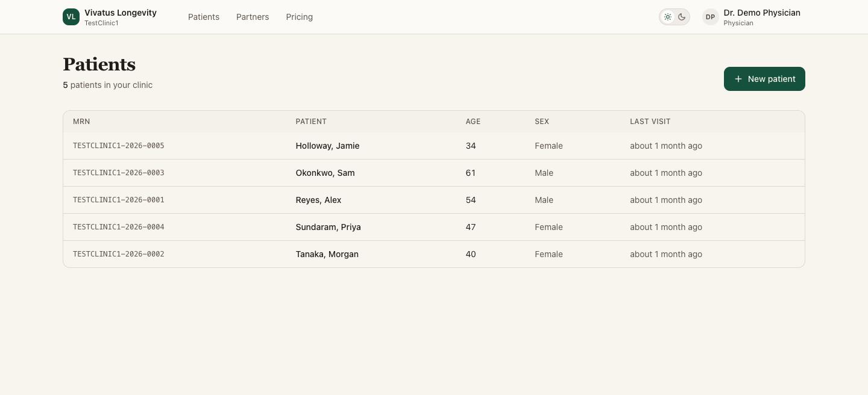Screen dimensions: 868x395
Task: Select MRN TESTCLINIC1-2026-0001
Action: point(119,200)
